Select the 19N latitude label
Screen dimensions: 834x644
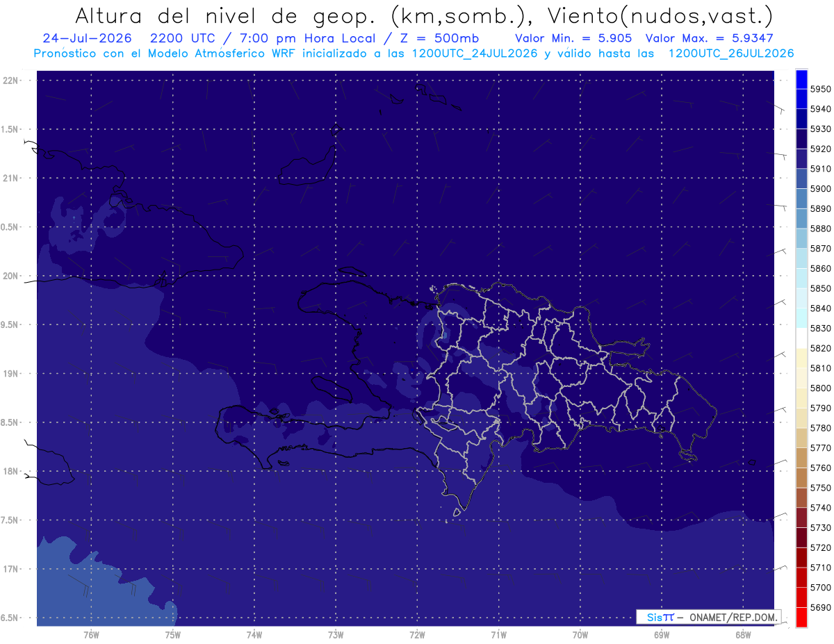(x=12, y=374)
